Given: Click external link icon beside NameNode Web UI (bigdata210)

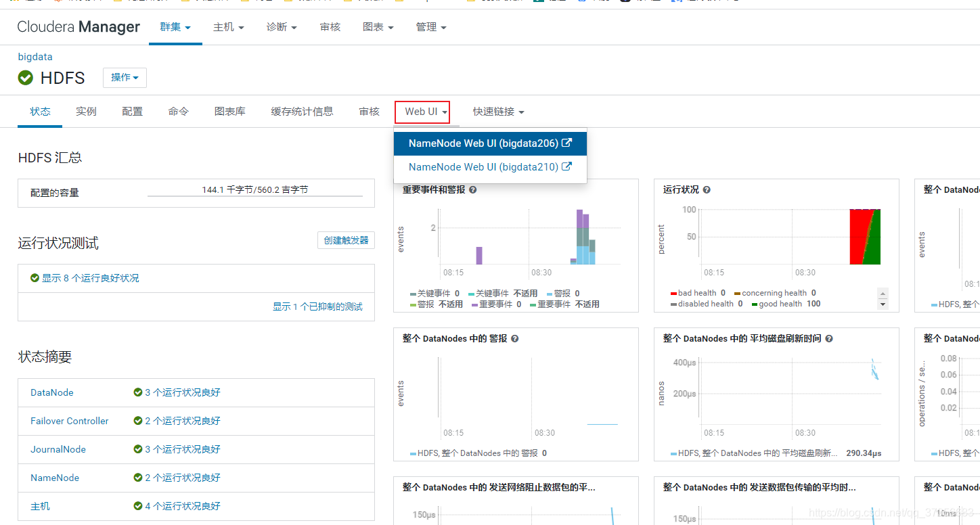Looking at the screenshot, I should pyautogui.click(x=567, y=166).
